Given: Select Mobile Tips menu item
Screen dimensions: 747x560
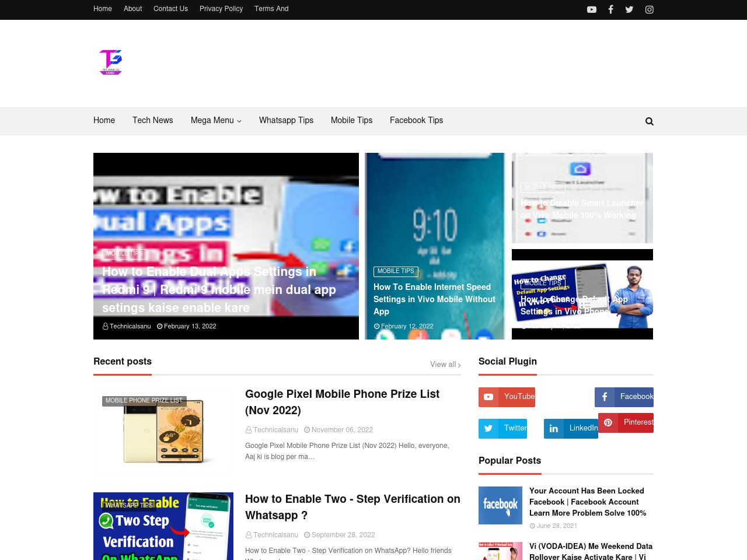Looking at the screenshot, I should click(x=351, y=120).
